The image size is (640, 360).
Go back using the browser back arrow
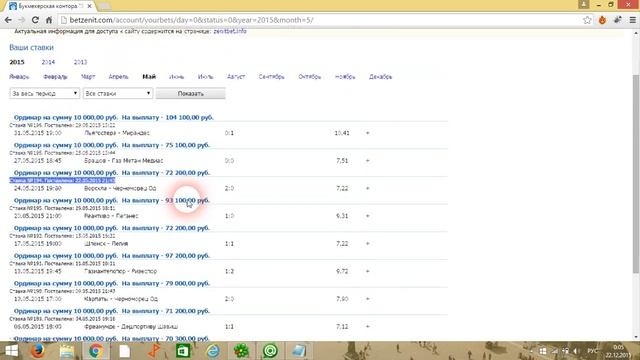click(8, 20)
